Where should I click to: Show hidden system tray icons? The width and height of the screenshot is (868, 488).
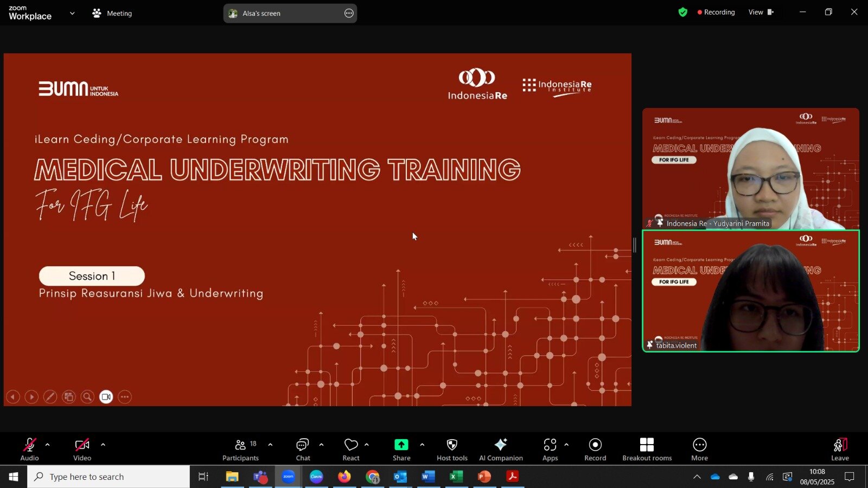[697, 477]
